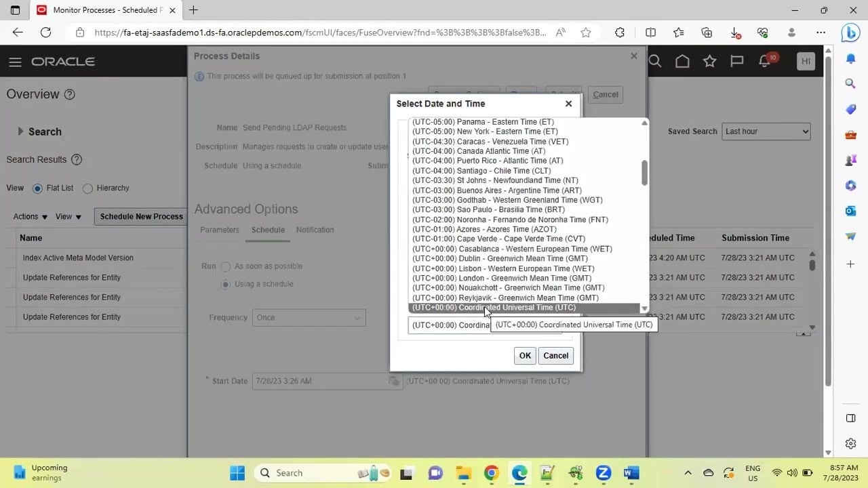The width and height of the screenshot is (868, 488).
Task: Select New York - Eastern Time option
Action: [485, 131]
